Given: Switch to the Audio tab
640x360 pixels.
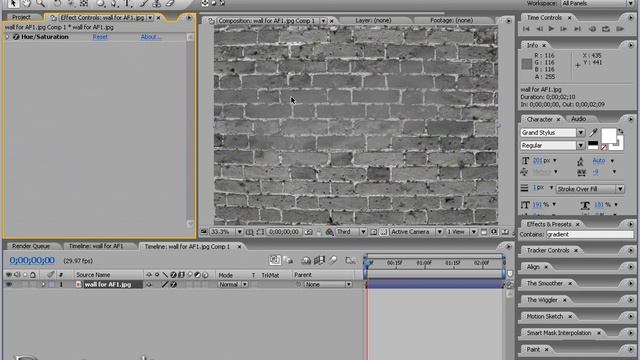Looking at the screenshot, I should 578,119.
